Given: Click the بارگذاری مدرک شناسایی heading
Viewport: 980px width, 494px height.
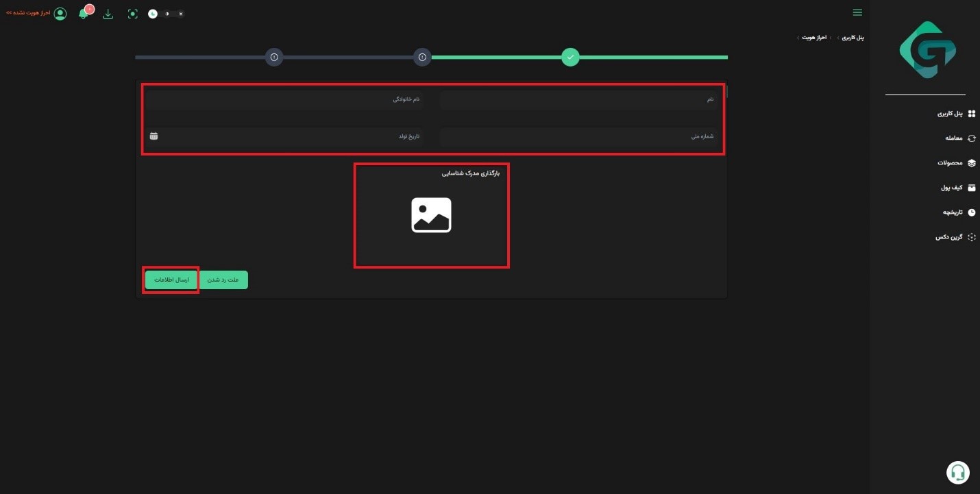Looking at the screenshot, I should coord(471,173).
